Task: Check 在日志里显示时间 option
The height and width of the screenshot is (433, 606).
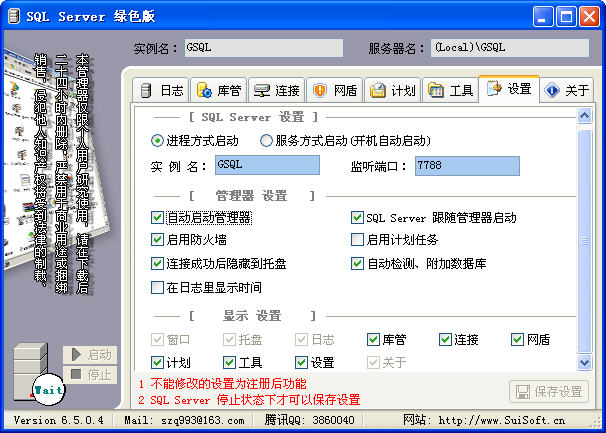Action: [157, 287]
